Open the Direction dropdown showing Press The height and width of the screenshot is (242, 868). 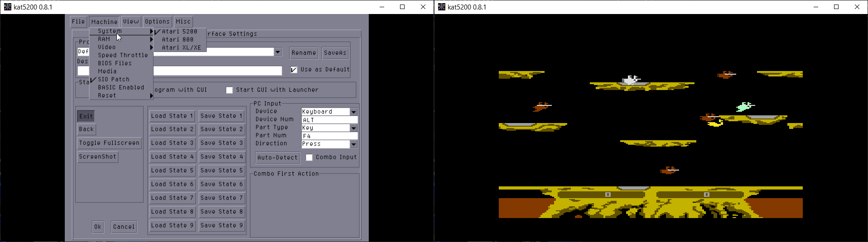pyautogui.click(x=353, y=144)
